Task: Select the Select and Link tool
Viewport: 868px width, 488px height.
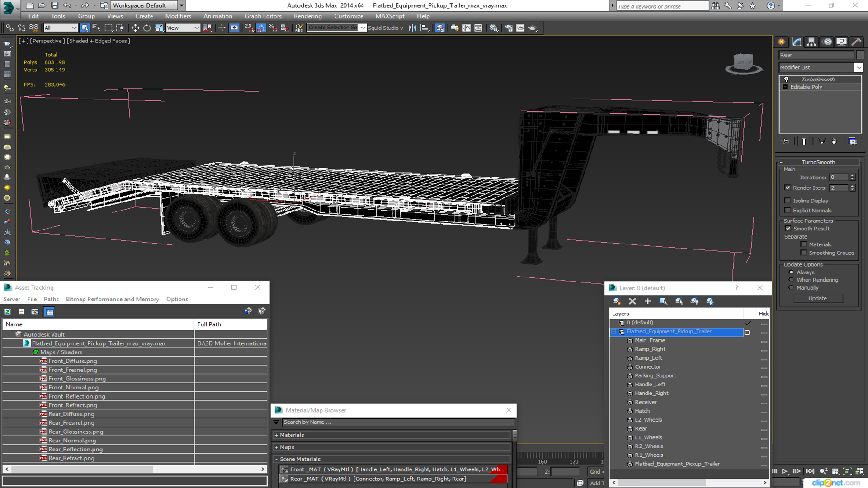Action: pos(9,28)
